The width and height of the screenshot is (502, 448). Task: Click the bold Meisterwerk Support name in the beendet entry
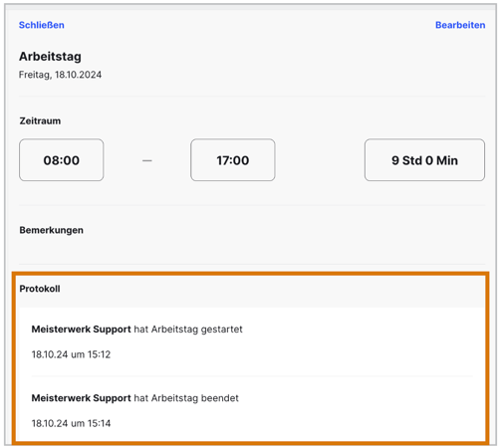pos(81,398)
